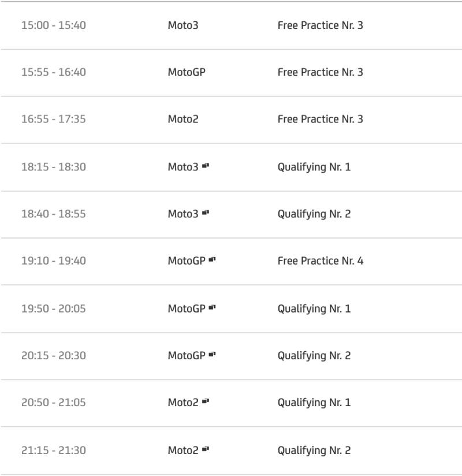This screenshot has height=476, width=462.
Task: Click the 18:15 - 18:30 schedule row time
Action: [x=54, y=167]
